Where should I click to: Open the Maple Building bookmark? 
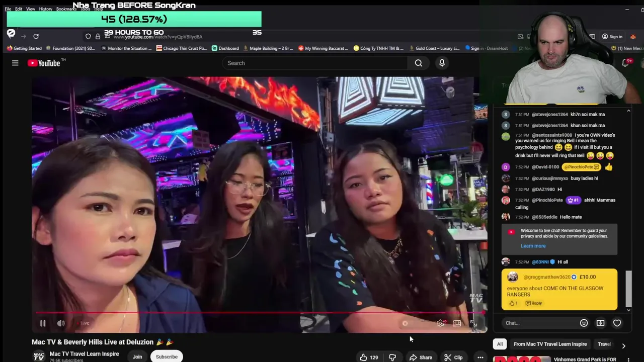[x=267, y=48]
